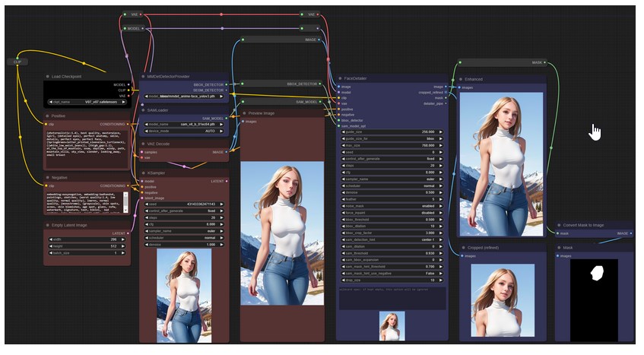
Task: Select the MASK reroute node above Enhanced
Action: 503,63
